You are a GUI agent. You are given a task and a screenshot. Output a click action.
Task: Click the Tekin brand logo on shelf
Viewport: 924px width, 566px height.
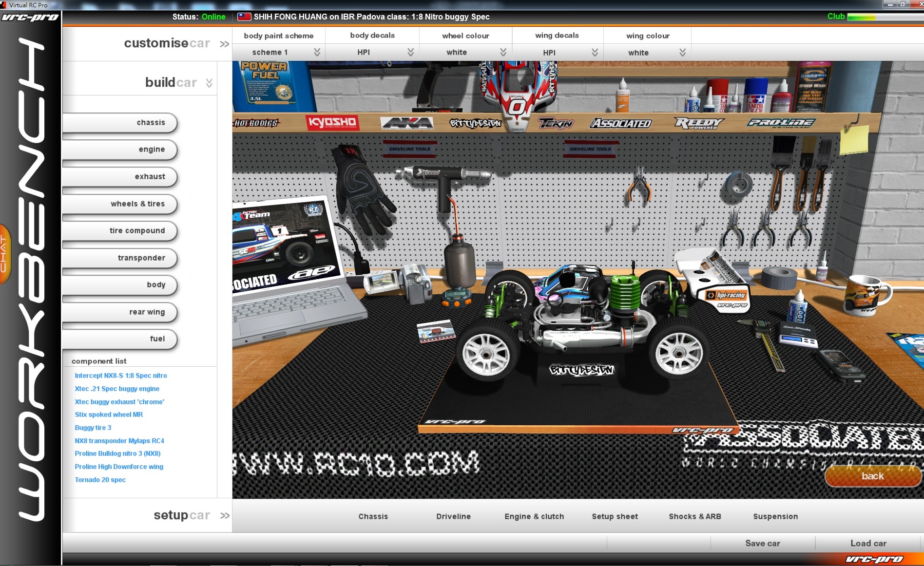556,123
